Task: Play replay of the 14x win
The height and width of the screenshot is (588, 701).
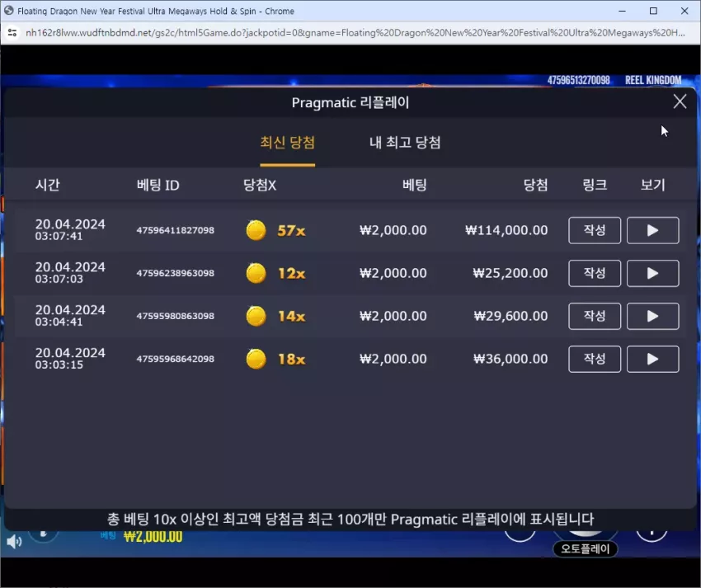Action: pyautogui.click(x=652, y=316)
